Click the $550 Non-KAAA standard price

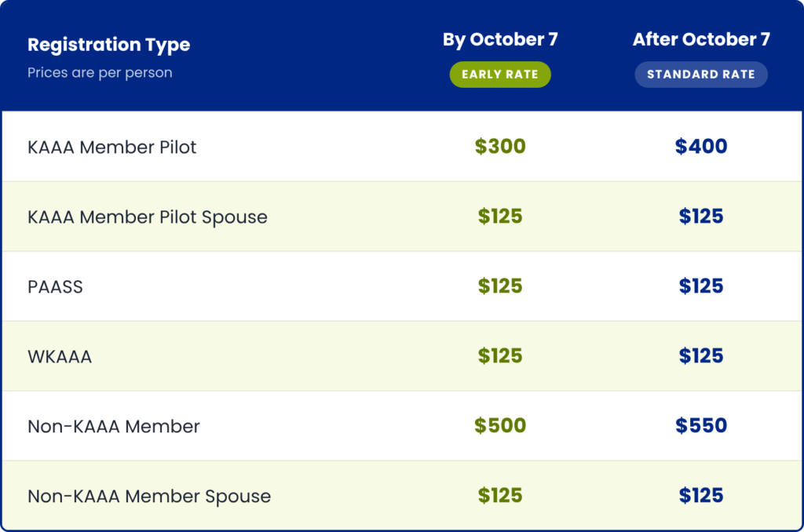click(x=701, y=425)
